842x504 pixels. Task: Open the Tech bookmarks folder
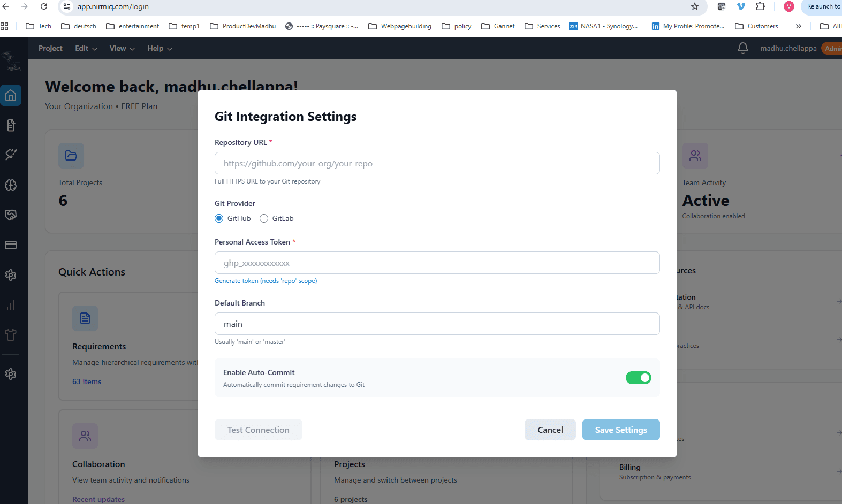click(39, 26)
